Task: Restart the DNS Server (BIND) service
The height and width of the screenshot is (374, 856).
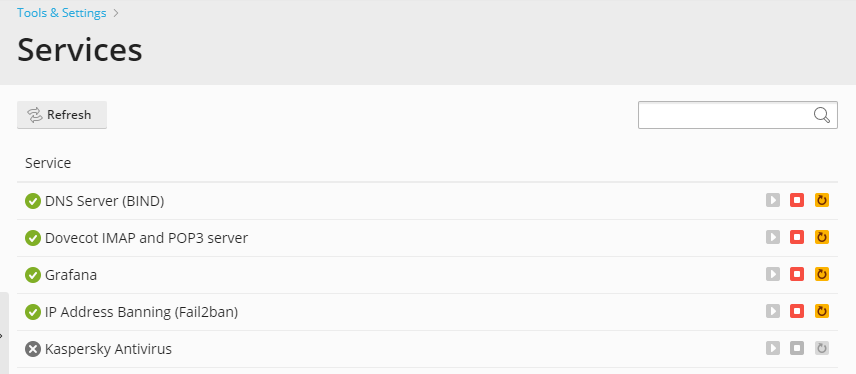Action: (x=822, y=200)
